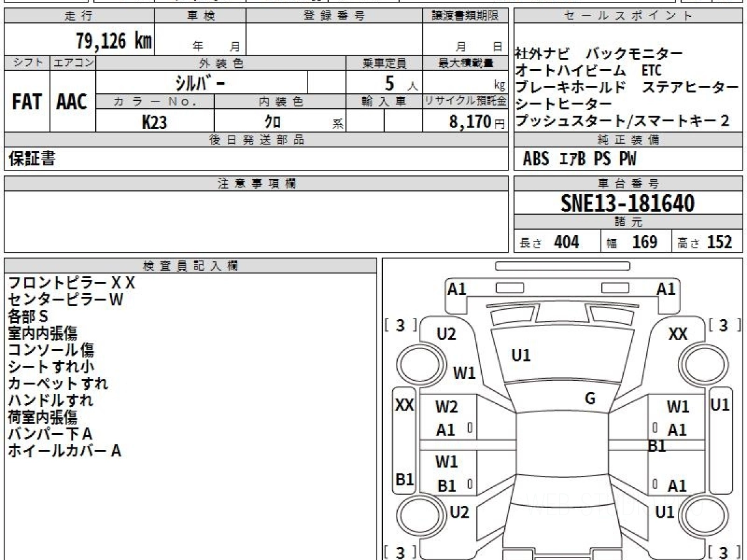Click the wide bumper bar atop the car diagram
The height and width of the screenshot is (560, 747).
[562, 266]
